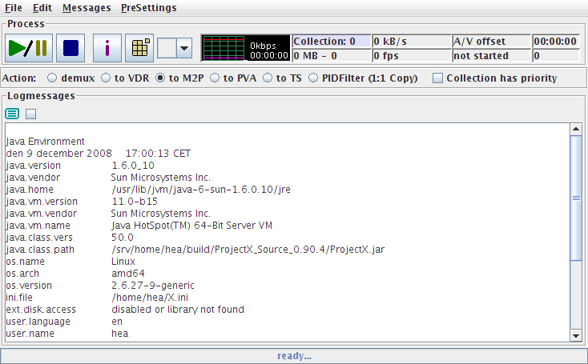Image resolution: width=588 pixels, height=364 pixels.
Task: Click the 'ready...' status progress bar
Action: coord(294,356)
